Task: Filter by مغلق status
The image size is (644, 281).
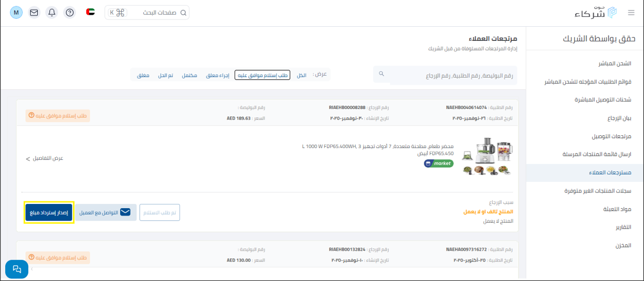Action: 143,75
